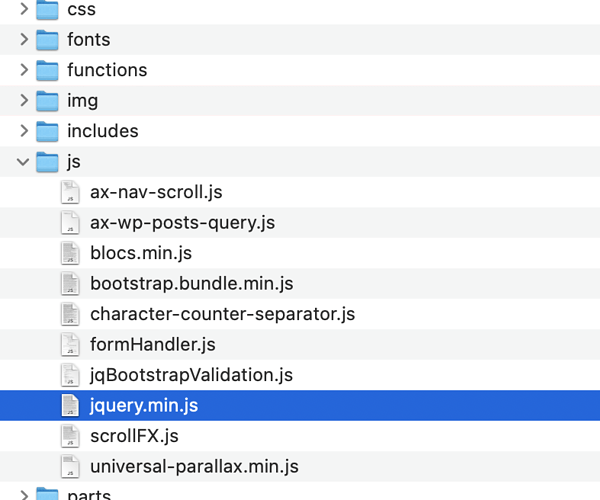The height and width of the screenshot is (500, 600).
Task: Select jqBootstrapValidation.js in the list
Action: [191, 375]
